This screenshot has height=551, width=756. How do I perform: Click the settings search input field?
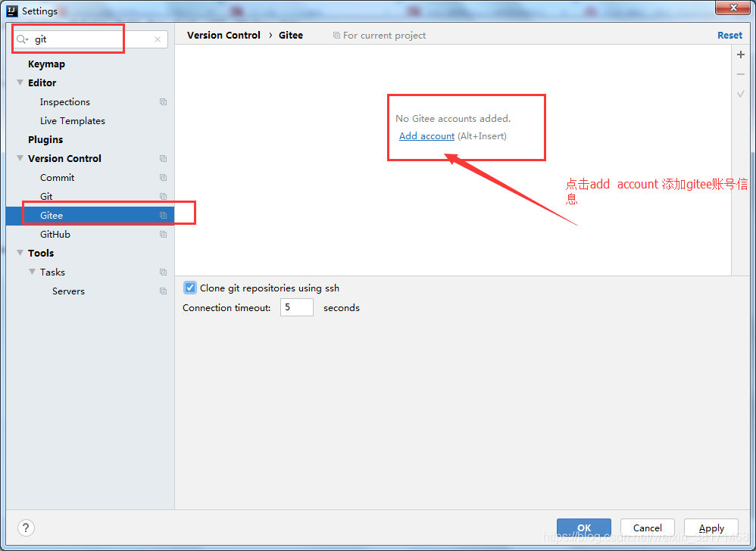92,39
